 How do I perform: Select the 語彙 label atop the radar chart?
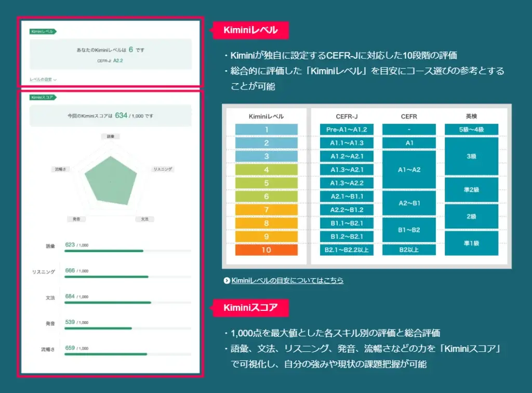point(110,136)
